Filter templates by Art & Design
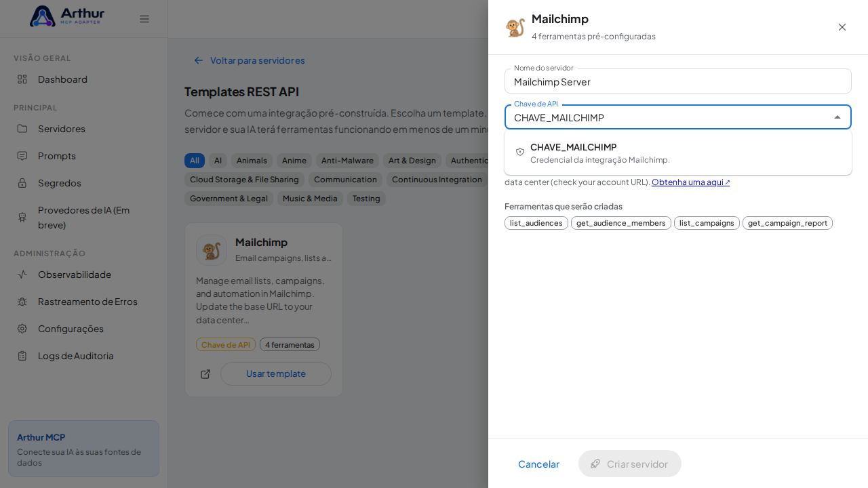The image size is (868, 488). coord(412,161)
